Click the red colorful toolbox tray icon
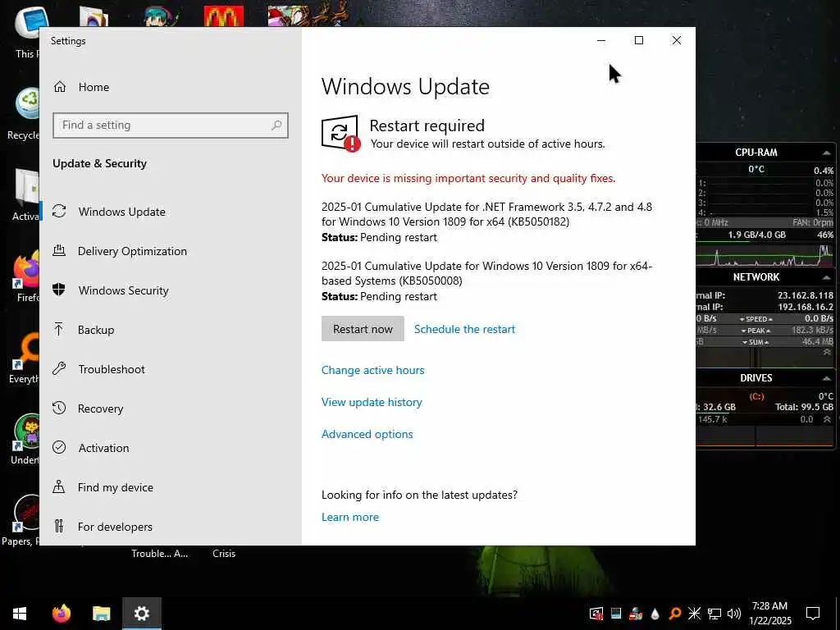 click(636, 614)
